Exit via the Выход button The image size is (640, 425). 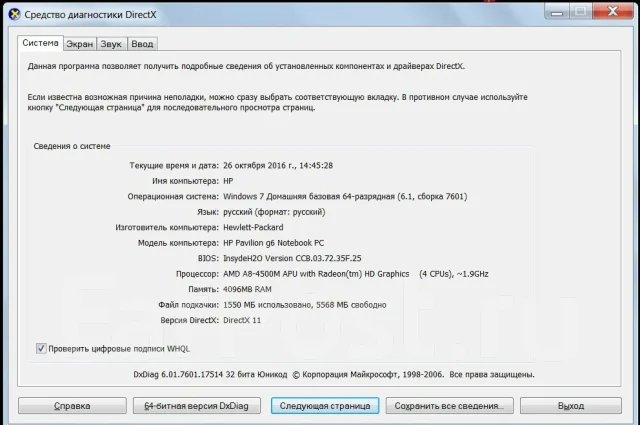(x=571, y=406)
